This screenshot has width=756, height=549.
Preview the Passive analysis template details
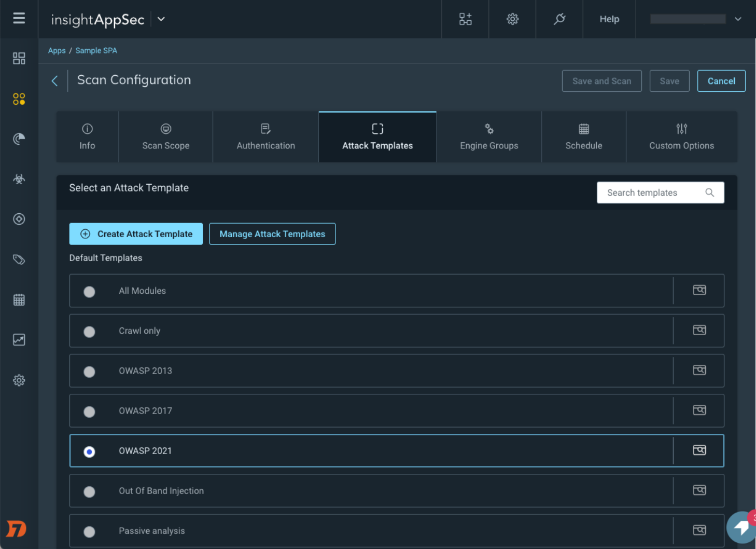[x=699, y=530]
